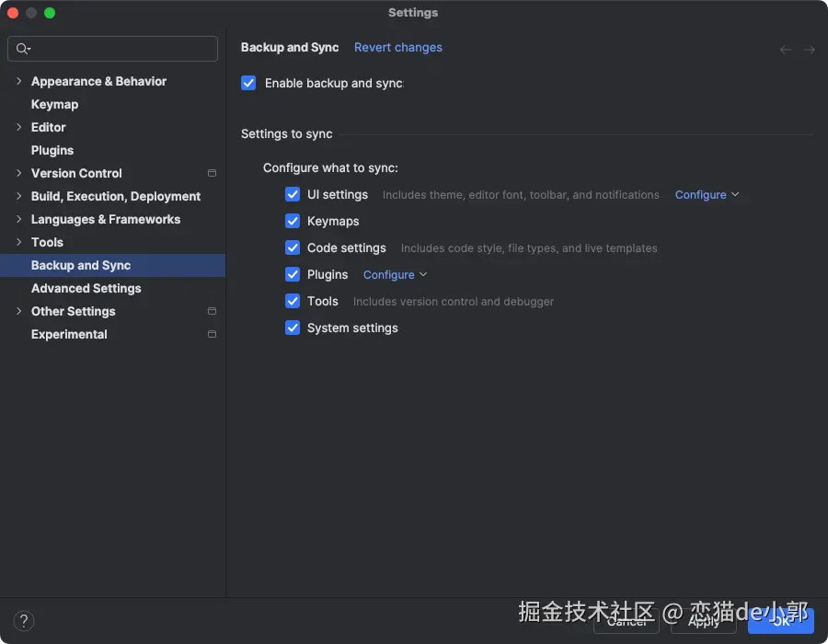Open the UI settings Configure dropdown
828x644 pixels.
tap(707, 195)
